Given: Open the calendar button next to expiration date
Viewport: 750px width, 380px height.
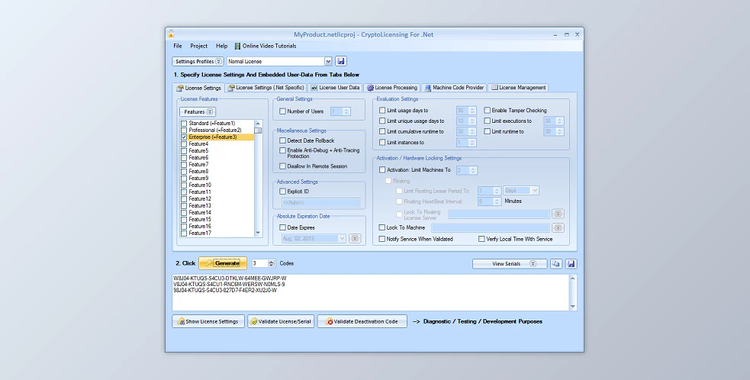Looking at the screenshot, I should (354, 238).
